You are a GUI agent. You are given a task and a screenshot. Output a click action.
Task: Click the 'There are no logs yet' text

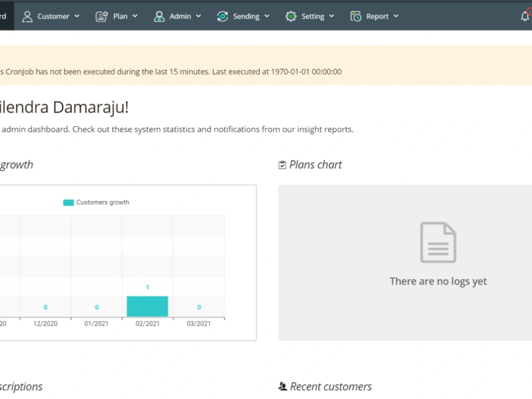click(438, 281)
